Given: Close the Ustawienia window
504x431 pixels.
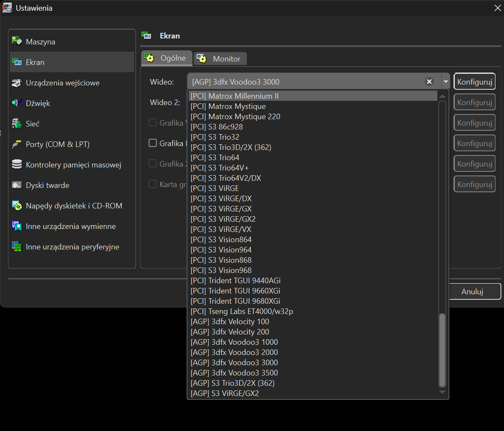Looking at the screenshot, I should [x=497, y=8].
